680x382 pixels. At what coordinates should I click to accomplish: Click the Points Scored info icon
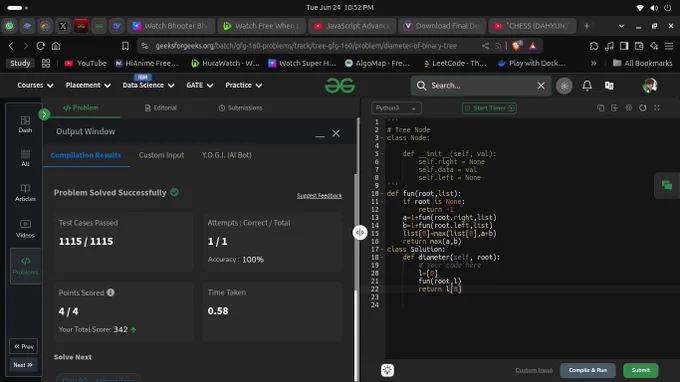[x=111, y=293]
